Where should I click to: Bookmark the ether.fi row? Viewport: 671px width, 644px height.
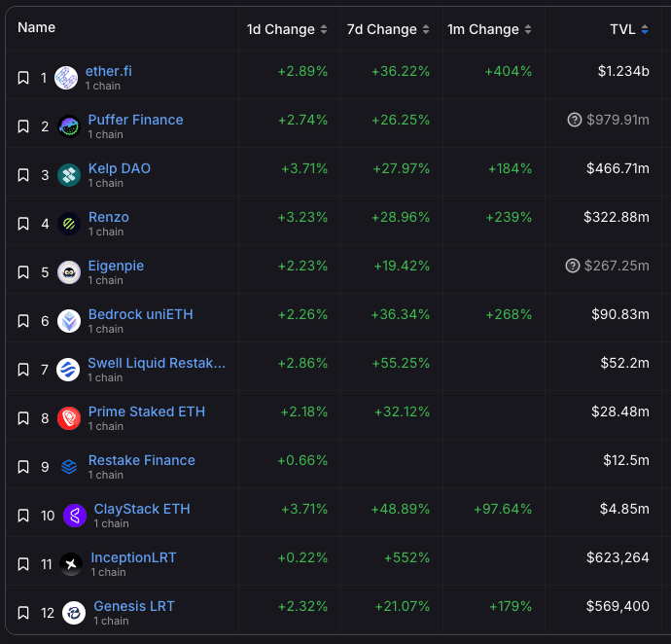(x=24, y=78)
